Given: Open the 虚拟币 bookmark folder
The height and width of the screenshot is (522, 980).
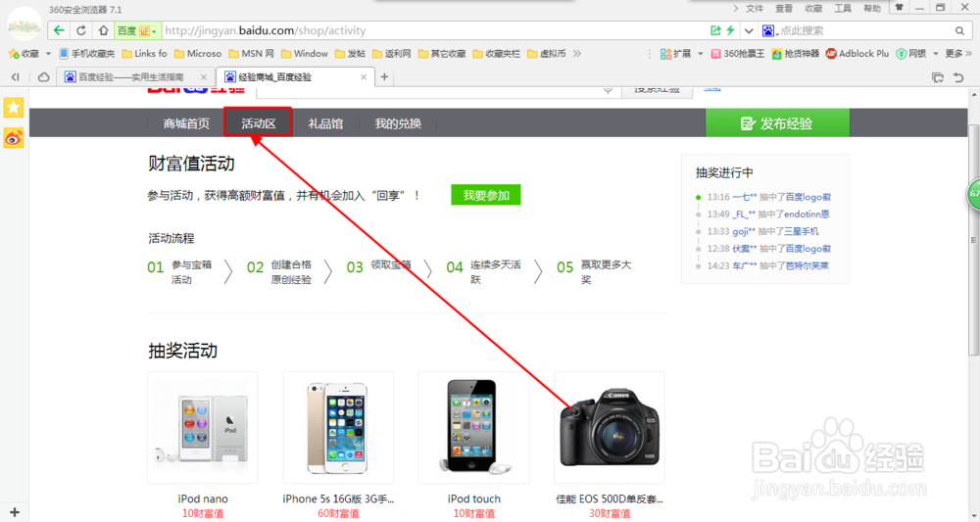Looking at the screenshot, I should point(547,54).
